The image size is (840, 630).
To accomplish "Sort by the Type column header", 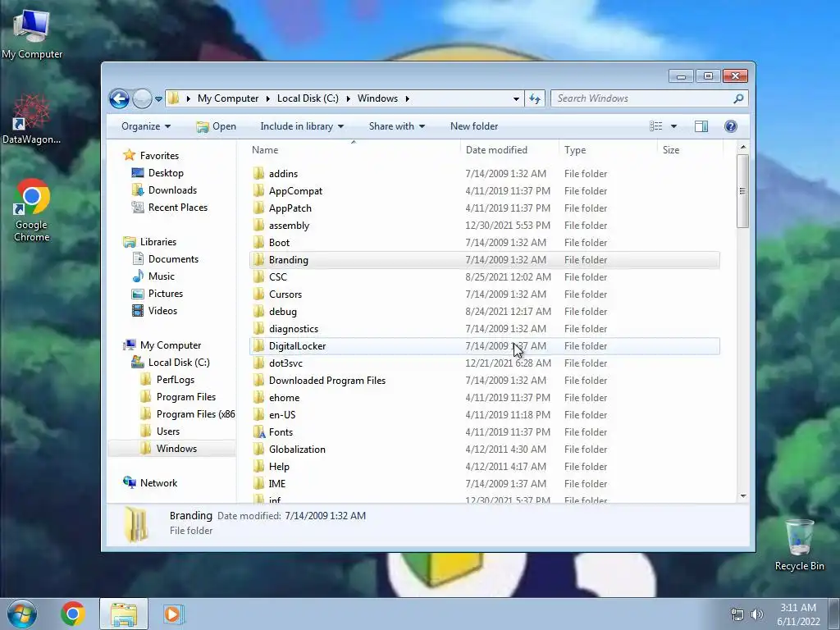I will tap(608, 150).
